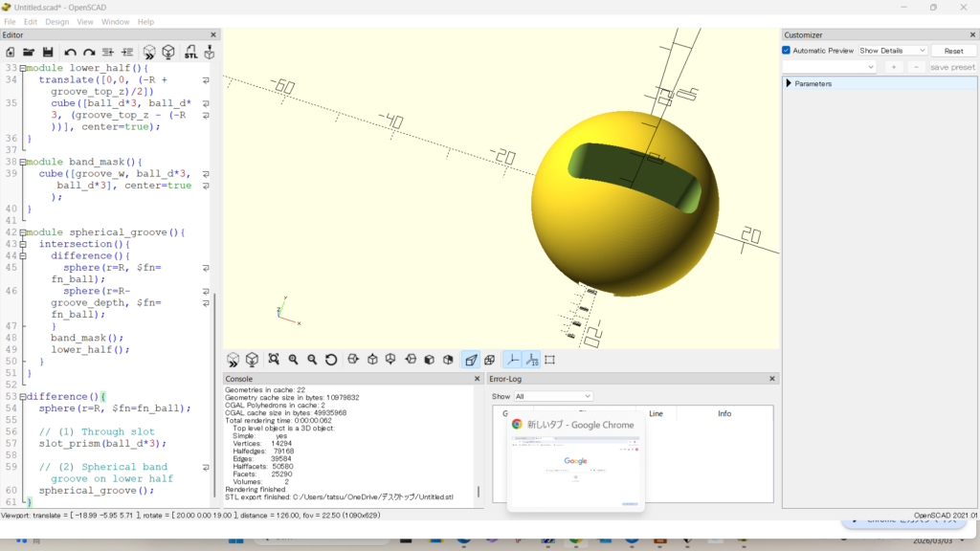Open the Show Details dropdown
Screen dimensions: 980x551
coord(892,51)
